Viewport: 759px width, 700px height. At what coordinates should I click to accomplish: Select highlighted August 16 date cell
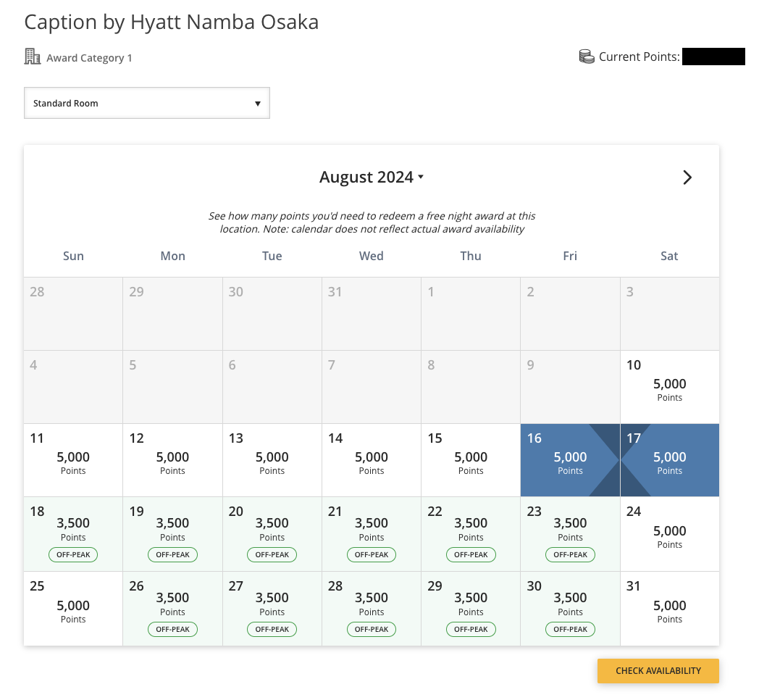pos(570,459)
